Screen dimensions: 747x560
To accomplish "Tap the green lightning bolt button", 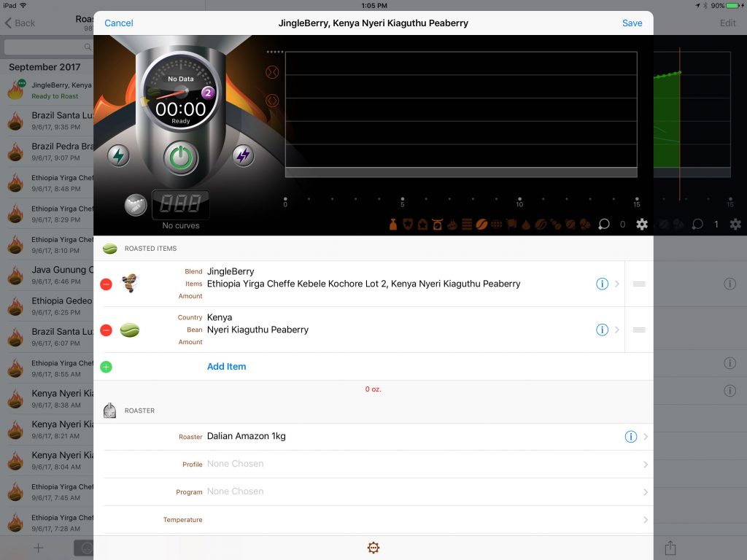I will point(119,155).
